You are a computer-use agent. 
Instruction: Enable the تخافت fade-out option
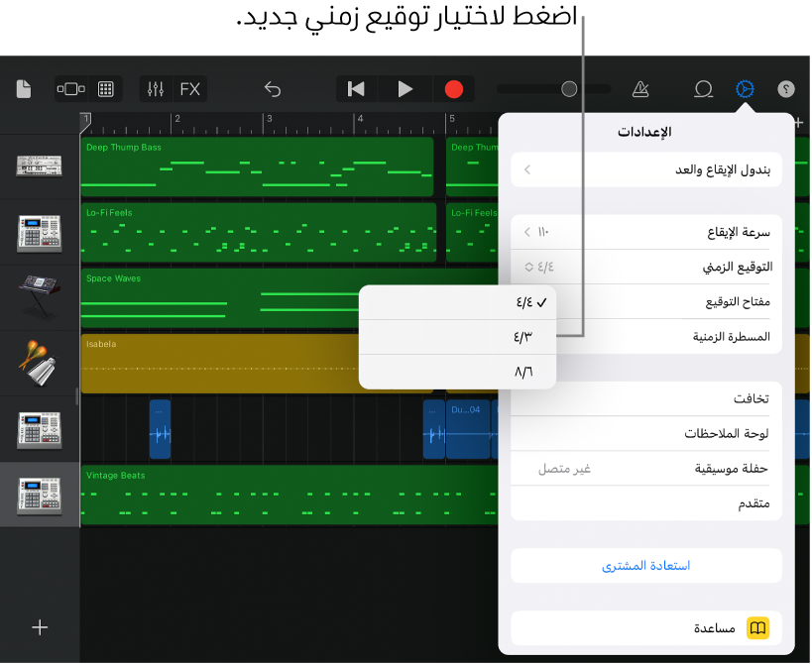(x=644, y=398)
